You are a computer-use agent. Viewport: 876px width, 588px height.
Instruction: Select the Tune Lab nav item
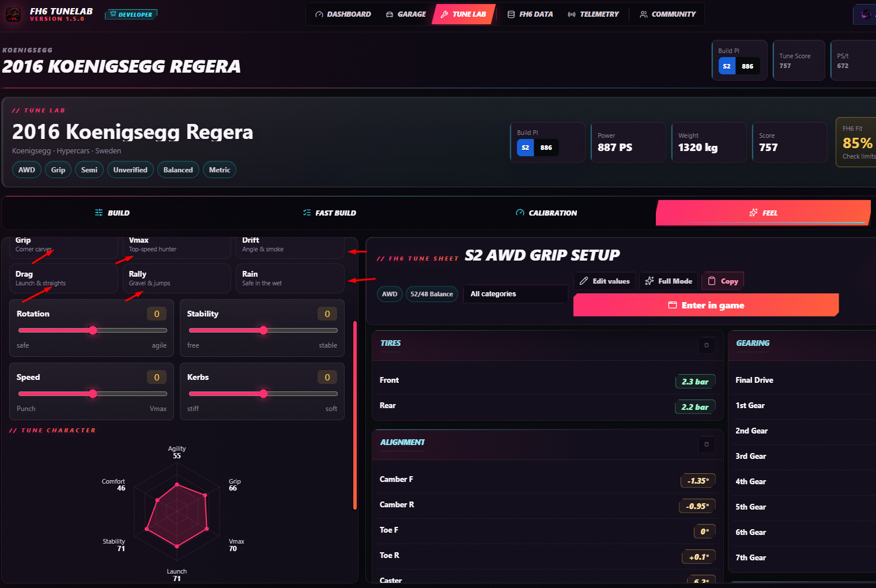[x=463, y=14]
